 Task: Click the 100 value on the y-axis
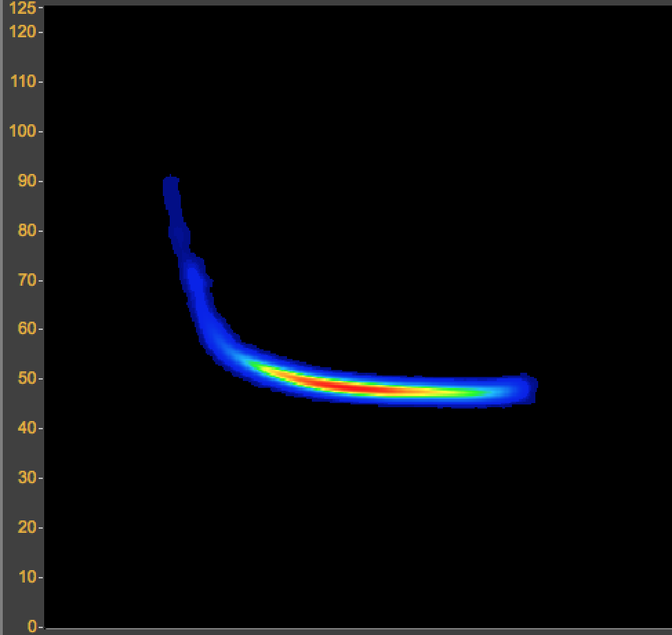[x=22, y=131]
